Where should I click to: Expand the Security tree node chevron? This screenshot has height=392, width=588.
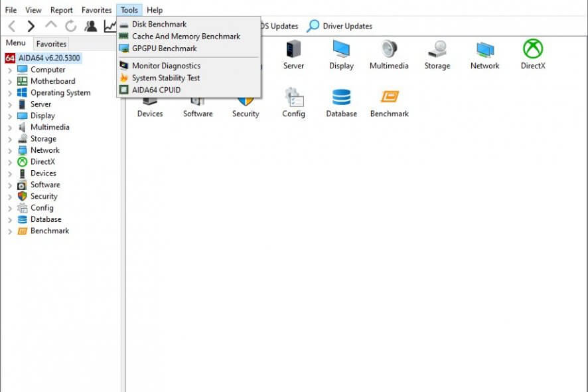10,197
